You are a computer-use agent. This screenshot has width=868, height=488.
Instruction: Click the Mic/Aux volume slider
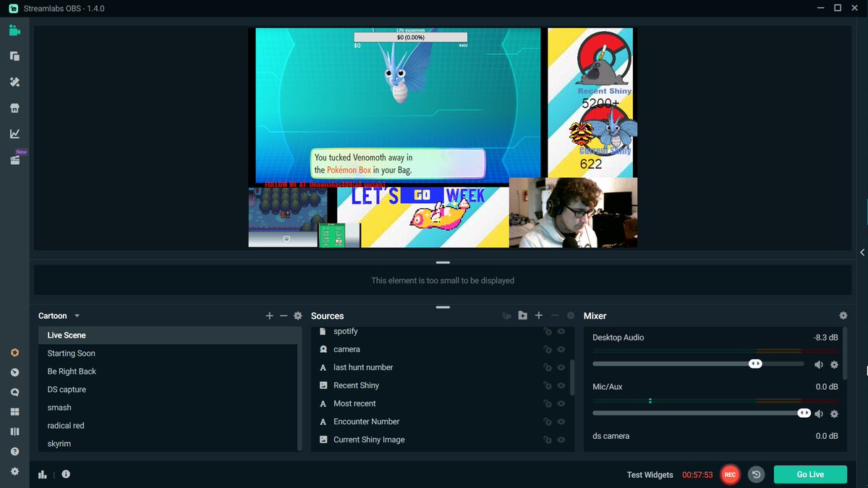tap(702, 413)
